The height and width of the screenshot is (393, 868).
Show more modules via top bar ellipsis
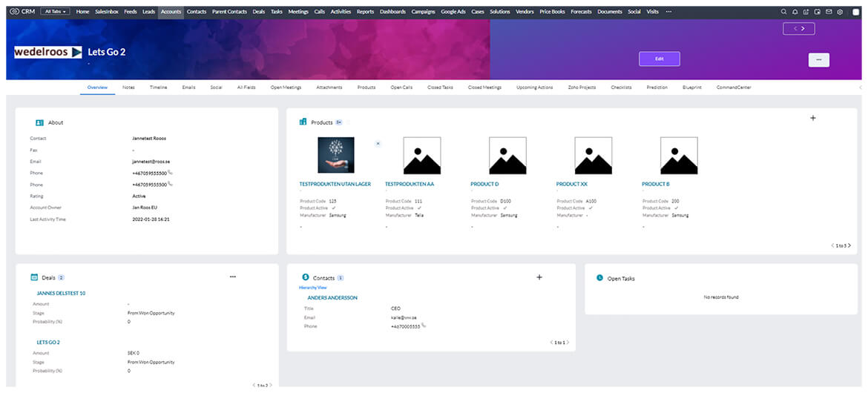pyautogui.click(x=668, y=12)
